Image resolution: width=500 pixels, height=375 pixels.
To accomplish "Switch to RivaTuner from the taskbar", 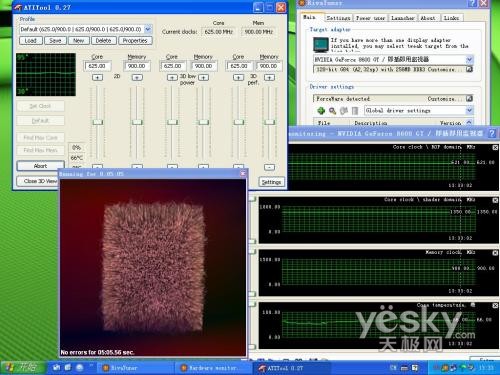I will click(x=135, y=368).
